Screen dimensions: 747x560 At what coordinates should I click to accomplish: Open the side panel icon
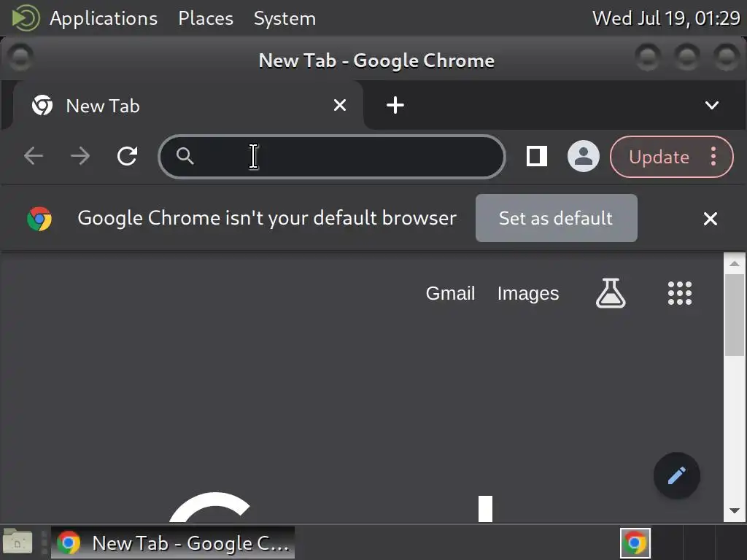coord(536,156)
